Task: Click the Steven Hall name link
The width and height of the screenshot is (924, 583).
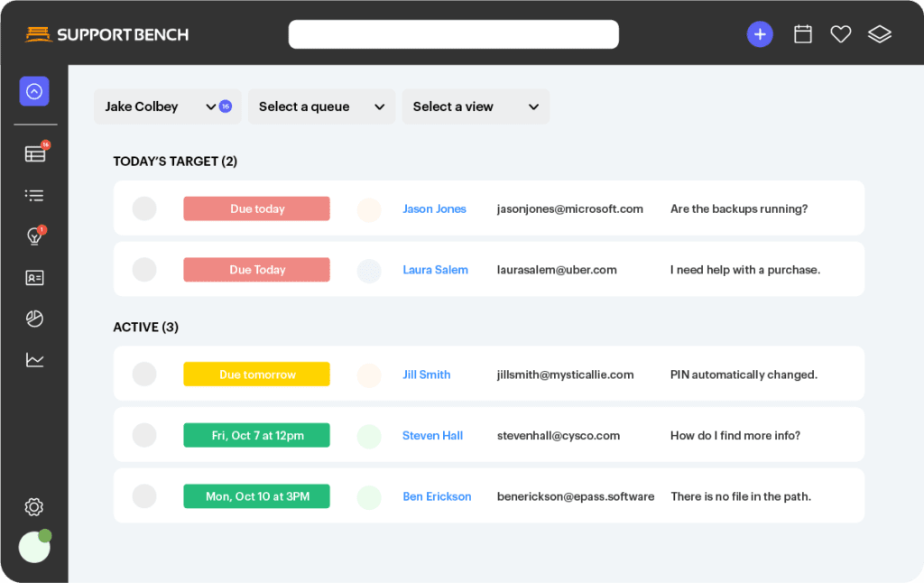Action: pos(432,436)
